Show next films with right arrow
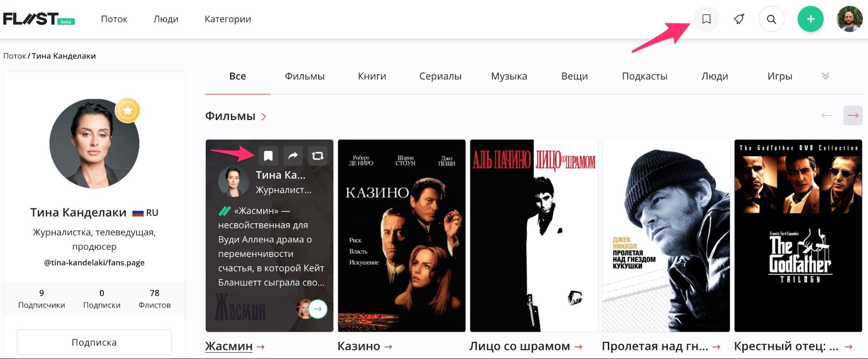Image resolution: width=868 pixels, height=359 pixels. 853,115
